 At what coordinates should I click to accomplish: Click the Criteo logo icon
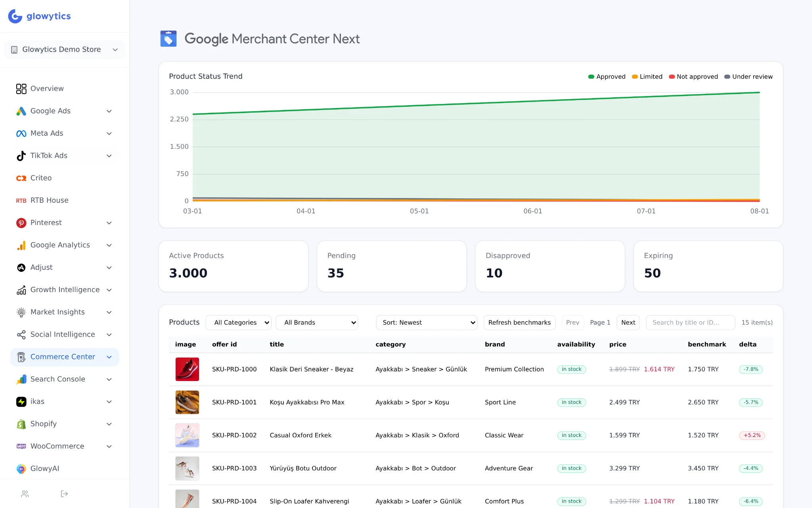(21, 178)
